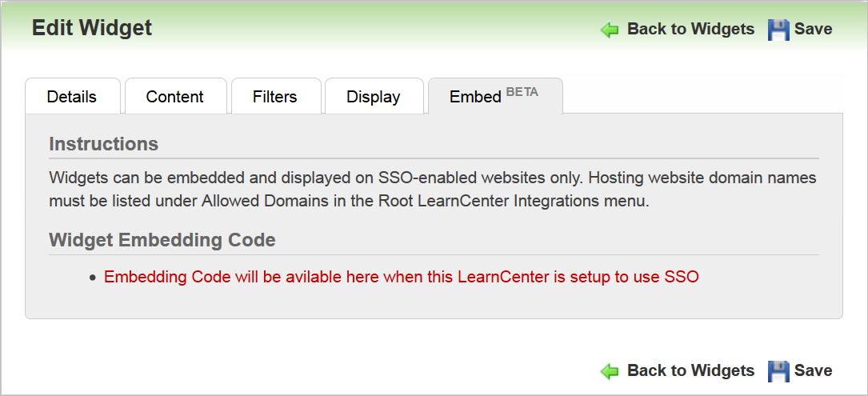Image resolution: width=868 pixels, height=396 pixels.
Task: Select the Filters tab
Action: [274, 97]
